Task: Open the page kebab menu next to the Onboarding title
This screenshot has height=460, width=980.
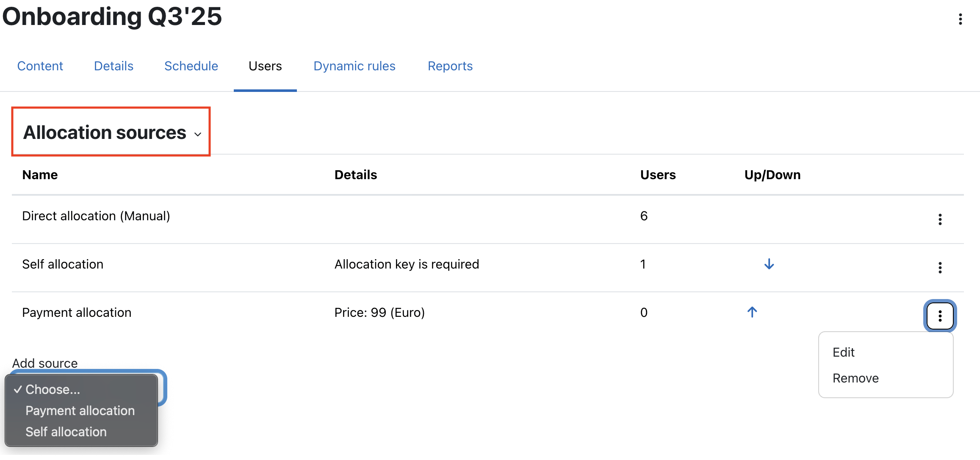Action: [960, 19]
